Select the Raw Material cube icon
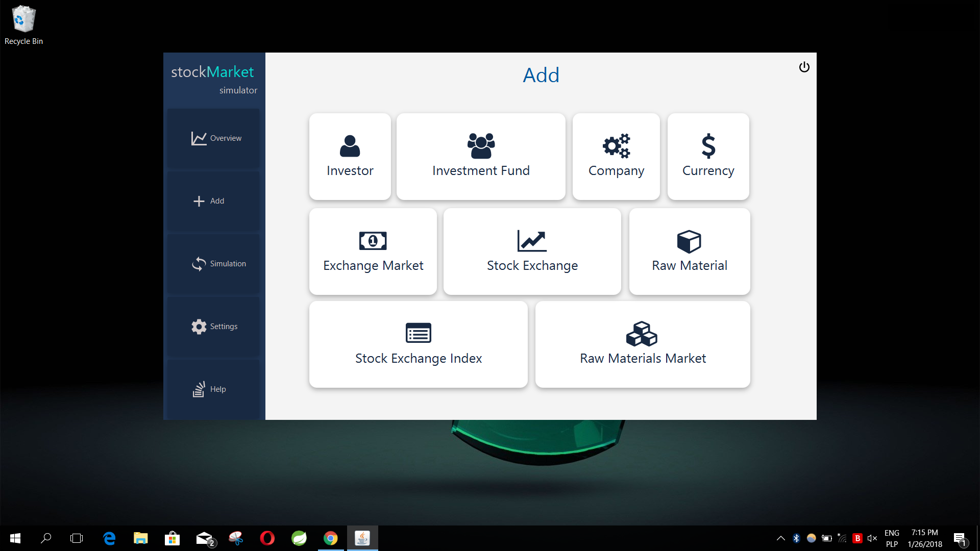Image resolution: width=980 pixels, height=551 pixels. 689,241
